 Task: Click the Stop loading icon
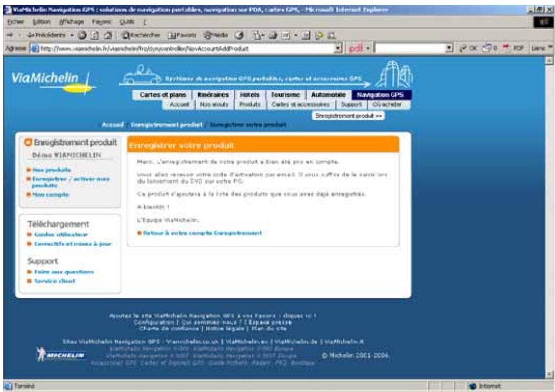pyautogui.click(x=82, y=35)
